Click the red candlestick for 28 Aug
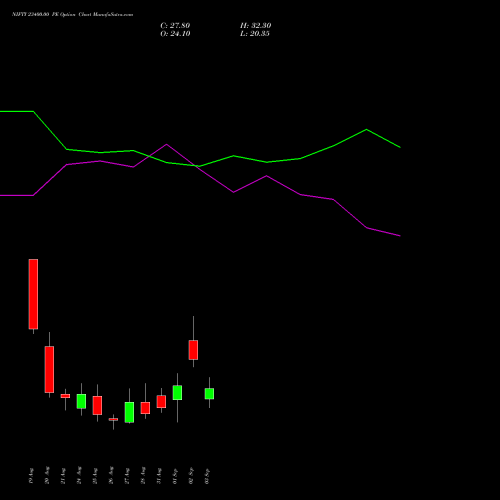This screenshot has width=500, height=500. 145,408
